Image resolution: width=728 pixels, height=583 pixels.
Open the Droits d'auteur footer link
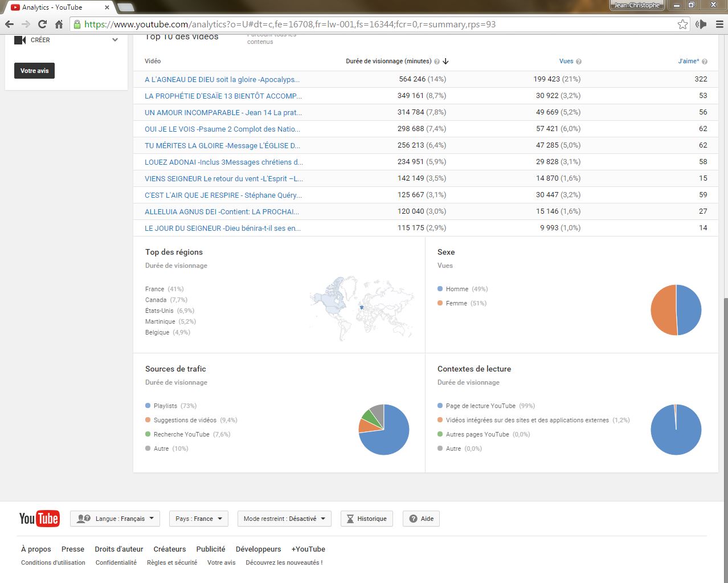119,549
